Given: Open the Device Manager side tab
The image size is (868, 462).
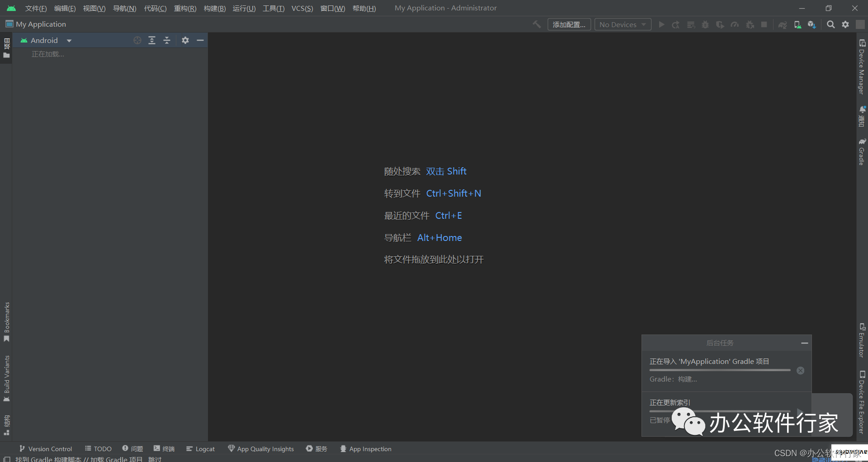Looking at the screenshot, I should point(862,67).
